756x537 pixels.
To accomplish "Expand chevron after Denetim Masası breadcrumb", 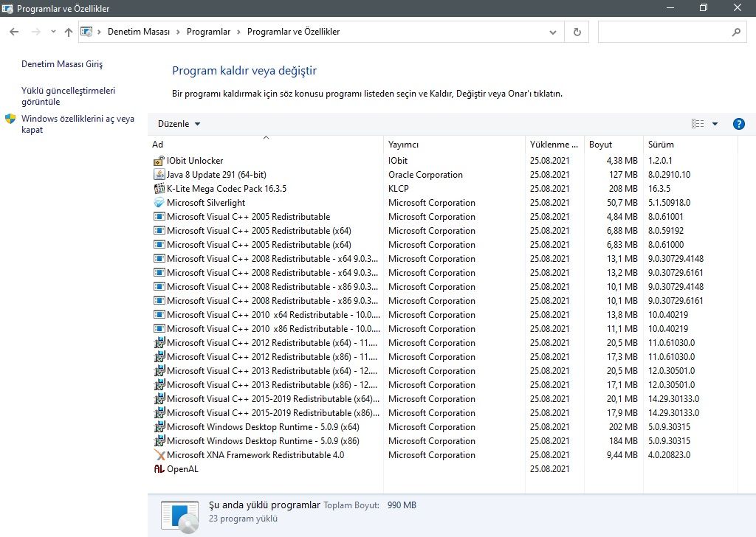I will tap(178, 32).
